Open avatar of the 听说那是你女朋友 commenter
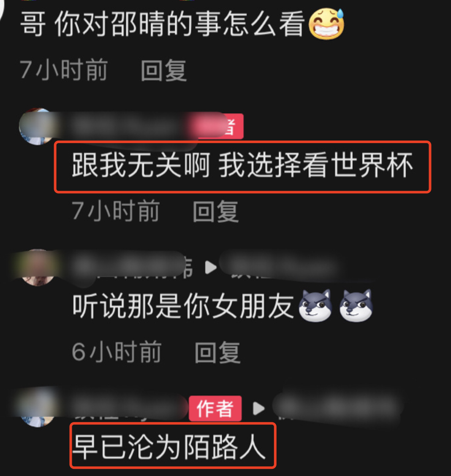Image resolution: width=451 pixels, height=476 pixels. point(37,268)
